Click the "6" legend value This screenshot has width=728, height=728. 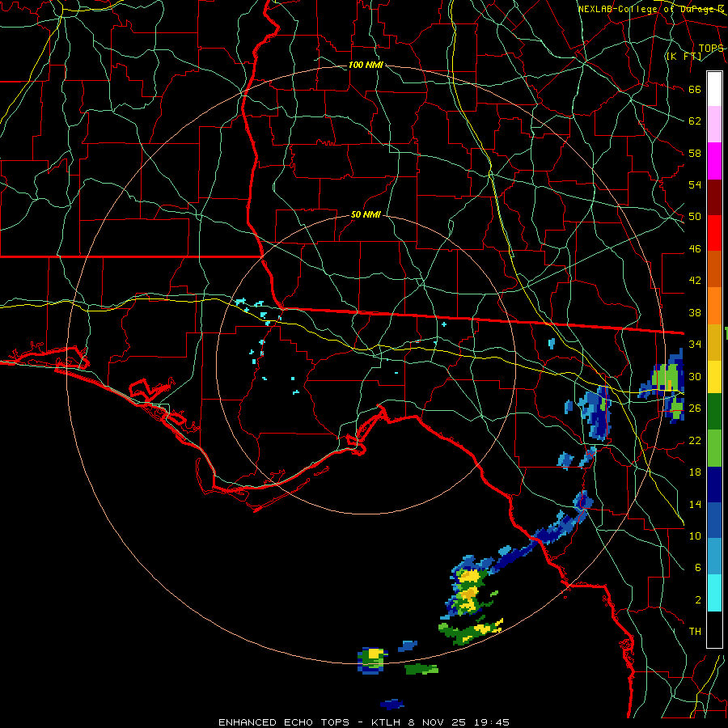[x=698, y=568]
